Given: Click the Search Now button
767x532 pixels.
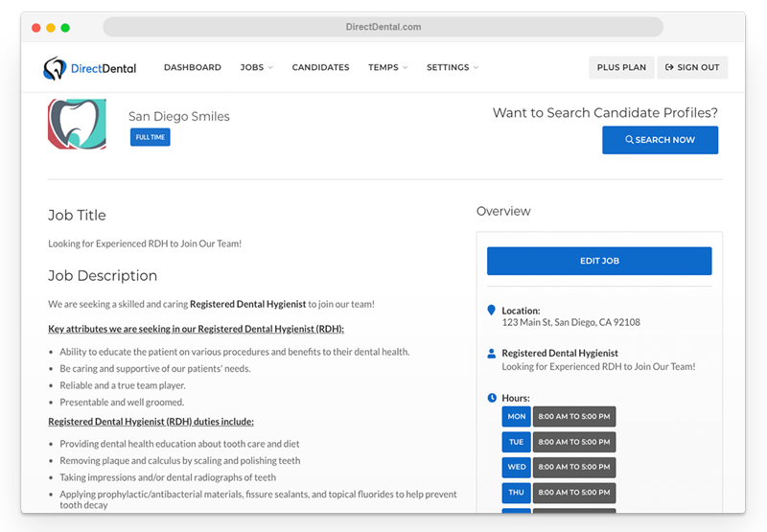Looking at the screenshot, I should tap(660, 140).
